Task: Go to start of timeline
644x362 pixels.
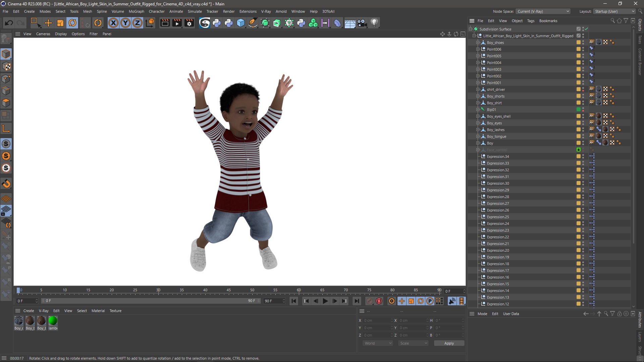Action: [294, 301]
